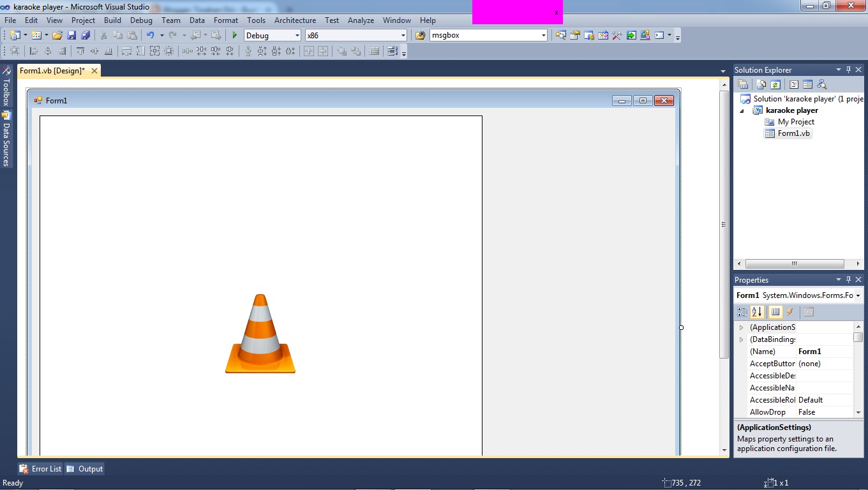Image resolution: width=868 pixels, height=490 pixels.
Task: Save Form1.vb with the single floppy disk icon
Action: (71, 36)
